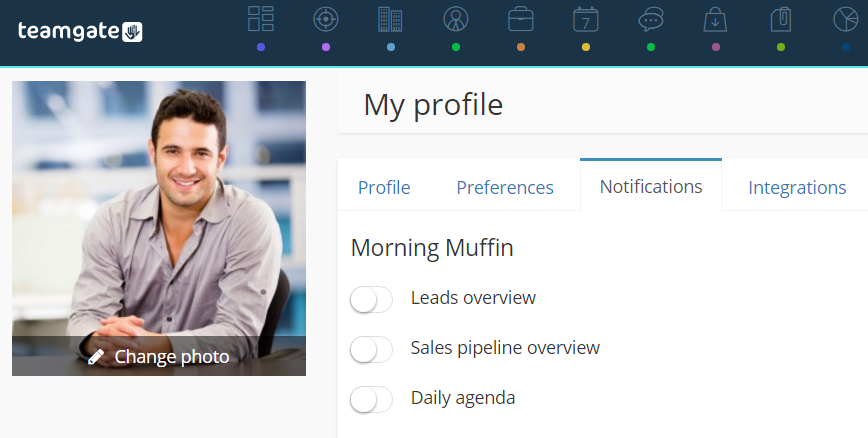Open the Leads target icon
The height and width of the screenshot is (438, 868).
[326, 19]
